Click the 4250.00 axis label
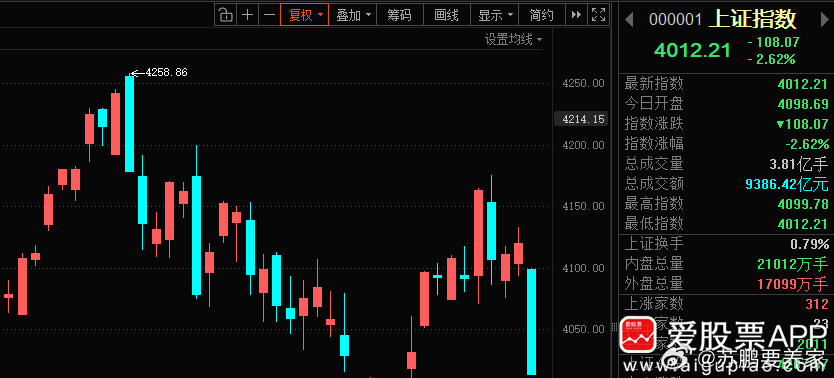This screenshot has width=834, height=378. [583, 83]
